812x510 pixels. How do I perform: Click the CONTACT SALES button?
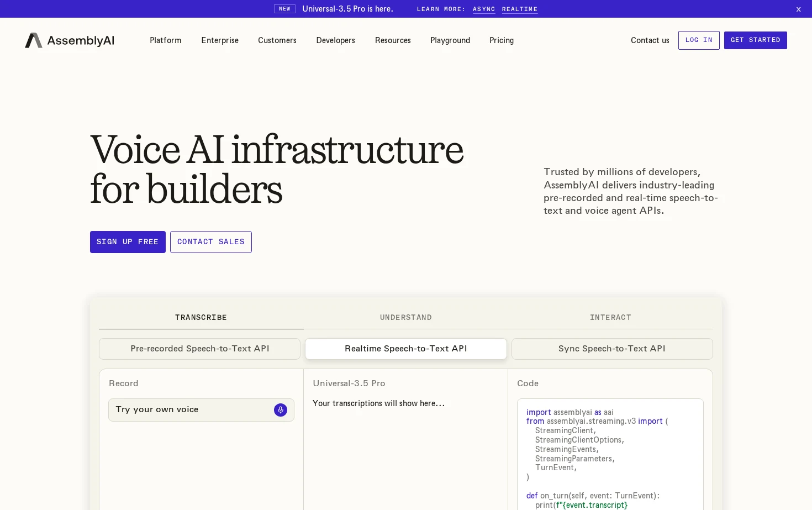(x=211, y=242)
